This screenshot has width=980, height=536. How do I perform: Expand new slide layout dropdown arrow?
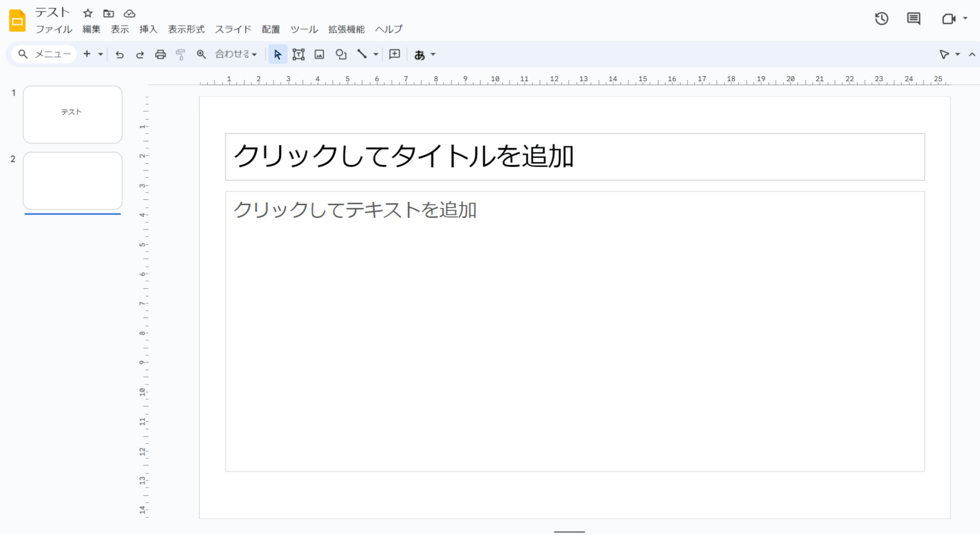click(x=101, y=54)
